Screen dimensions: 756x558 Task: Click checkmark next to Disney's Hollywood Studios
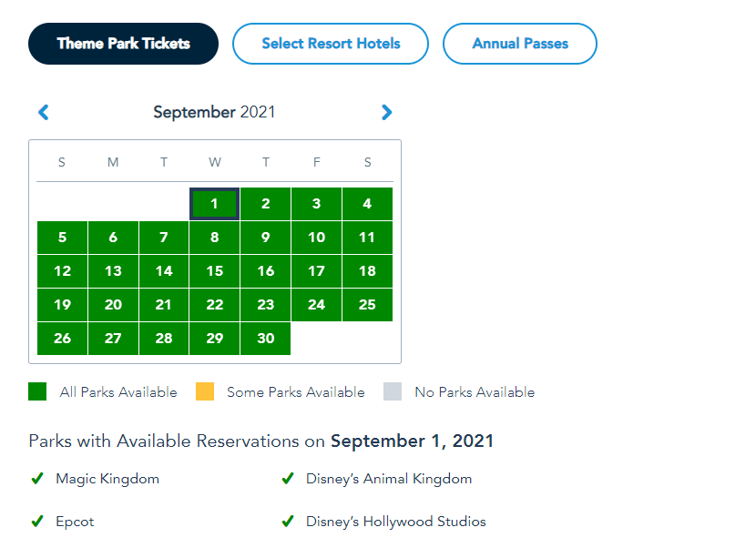pyautogui.click(x=288, y=522)
